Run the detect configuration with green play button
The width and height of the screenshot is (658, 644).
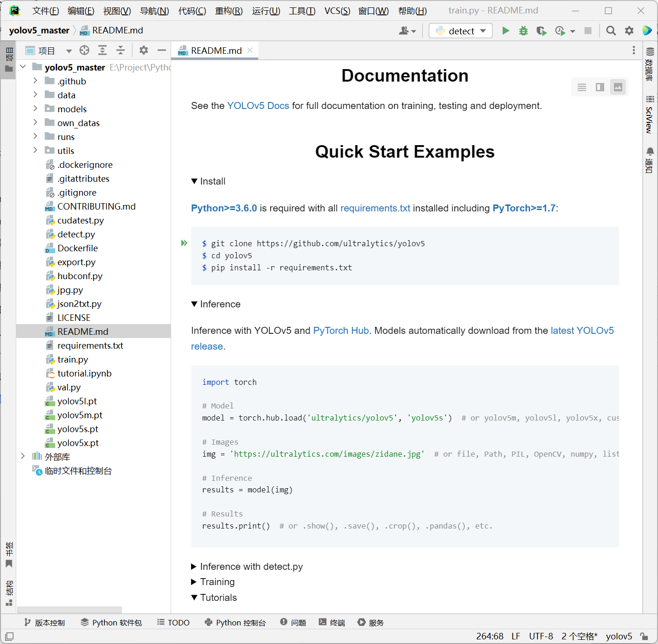click(x=505, y=31)
